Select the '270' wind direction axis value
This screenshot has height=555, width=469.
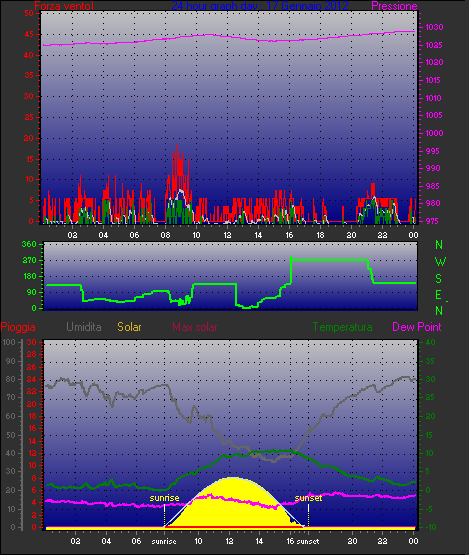pos(29,261)
